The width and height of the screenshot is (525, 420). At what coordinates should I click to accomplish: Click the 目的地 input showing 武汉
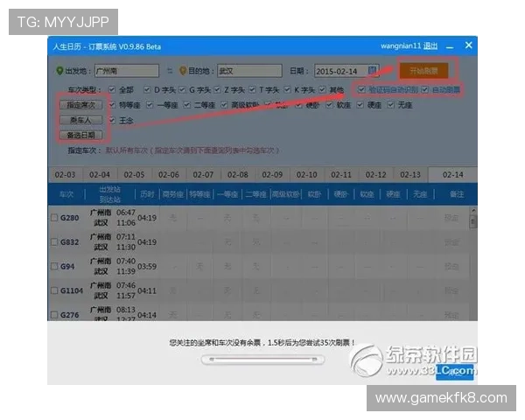[x=249, y=71]
